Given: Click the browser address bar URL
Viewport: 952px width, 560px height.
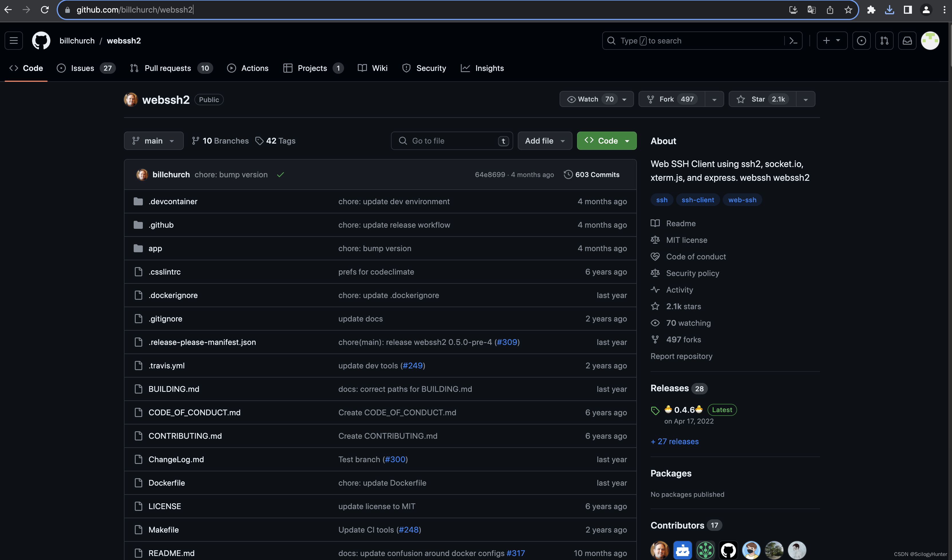Looking at the screenshot, I should click(x=135, y=10).
